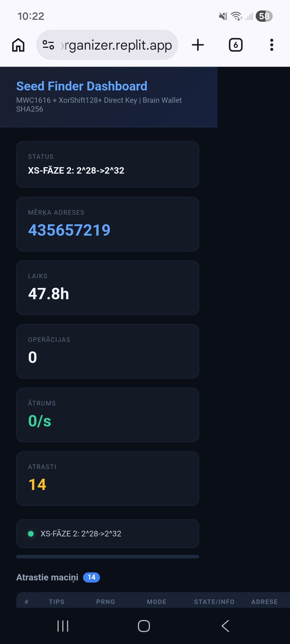
Task: Click the Seed Finder Dashboard title
Action: (x=82, y=86)
